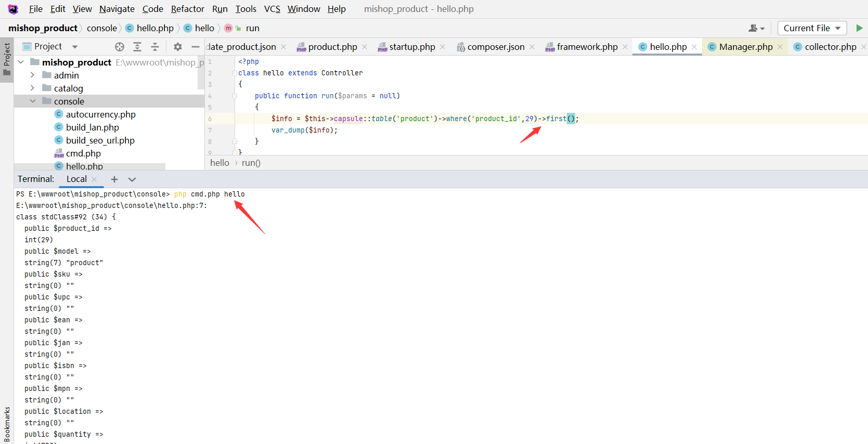The image size is (868, 444).
Task: Add a new terminal session
Action: point(114,179)
